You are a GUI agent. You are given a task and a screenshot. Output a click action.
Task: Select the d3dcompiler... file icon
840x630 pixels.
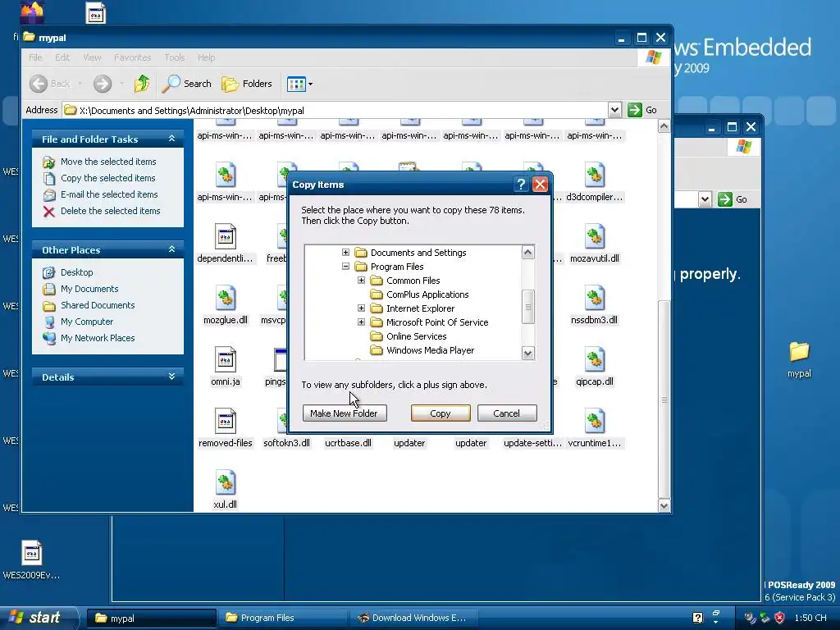(x=594, y=175)
